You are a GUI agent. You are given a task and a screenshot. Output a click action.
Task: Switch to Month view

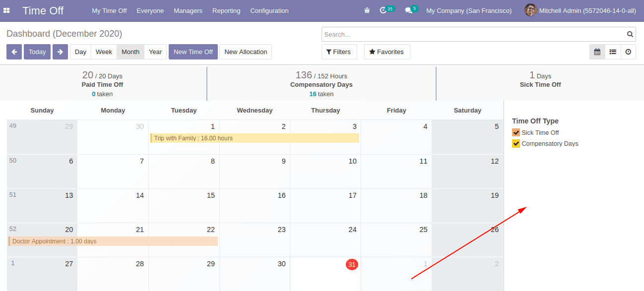tap(130, 52)
